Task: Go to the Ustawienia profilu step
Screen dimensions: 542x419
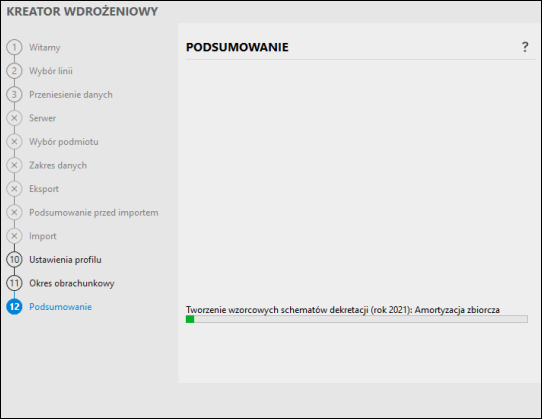Action: click(x=65, y=260)
